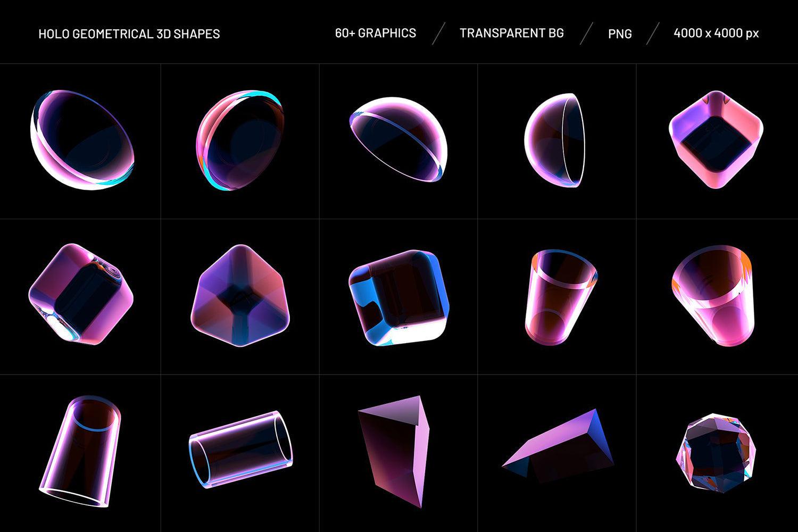Screen dimensions: 798x532
Task: Click the PNG format label
Action: coord(620,34)
